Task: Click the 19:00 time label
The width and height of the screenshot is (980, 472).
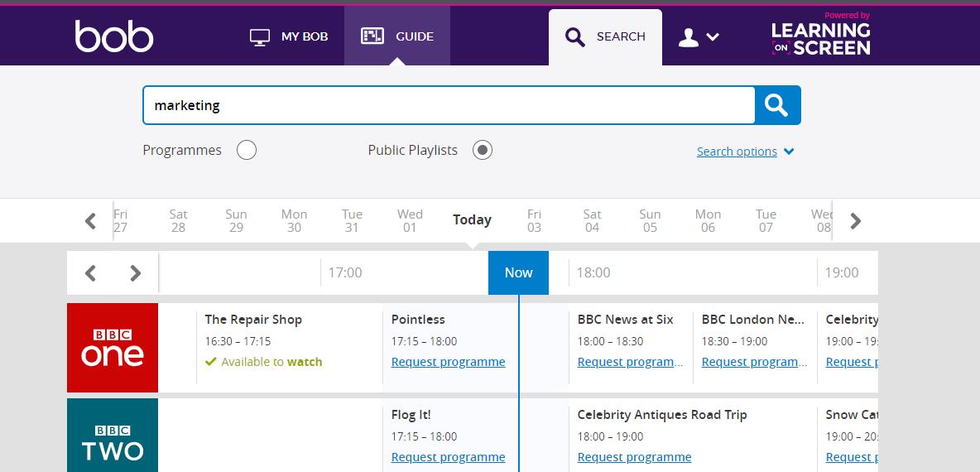Action: tap(841, 272)
